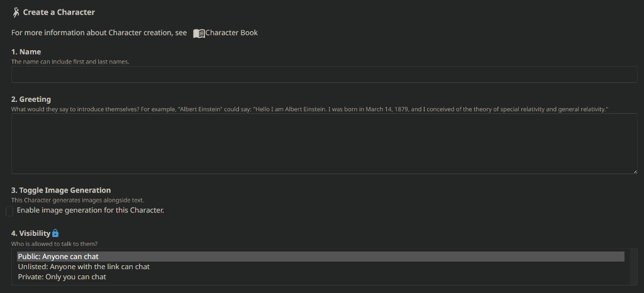The height and width of the screenshot is (293, 644).
Task: Focus the Name input field
Action: [x=324, y=75]
